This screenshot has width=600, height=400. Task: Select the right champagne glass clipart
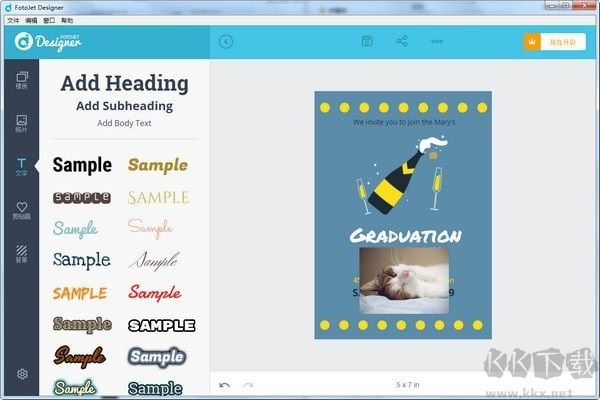pos(437,189)
